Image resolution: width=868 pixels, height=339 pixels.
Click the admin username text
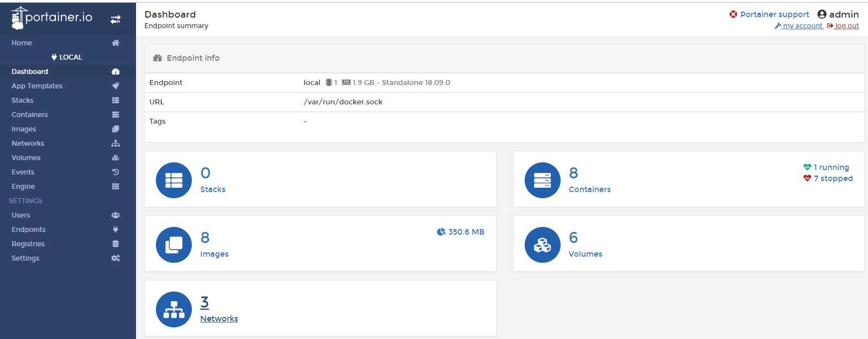point(844,14)
